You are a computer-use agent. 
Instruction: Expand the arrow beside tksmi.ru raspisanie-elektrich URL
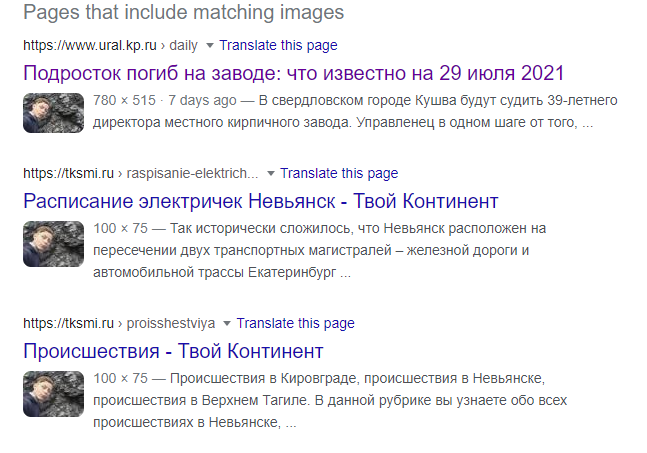click(270, 174)
